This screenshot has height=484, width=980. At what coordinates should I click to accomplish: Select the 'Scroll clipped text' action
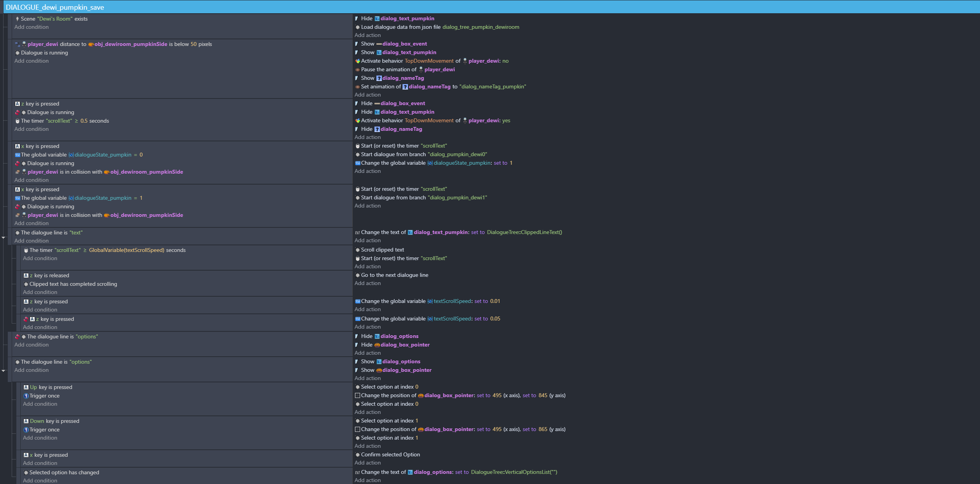click(x=382, y=250)
